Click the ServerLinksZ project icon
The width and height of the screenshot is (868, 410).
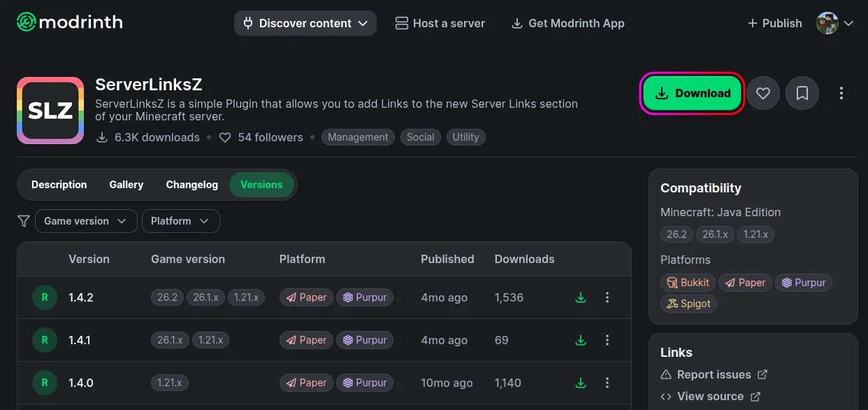[50, 111]
